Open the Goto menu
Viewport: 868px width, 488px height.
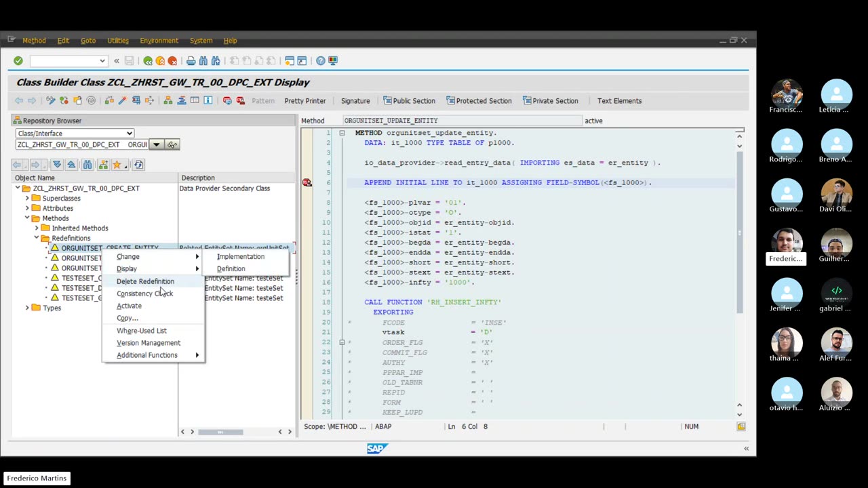88,41
